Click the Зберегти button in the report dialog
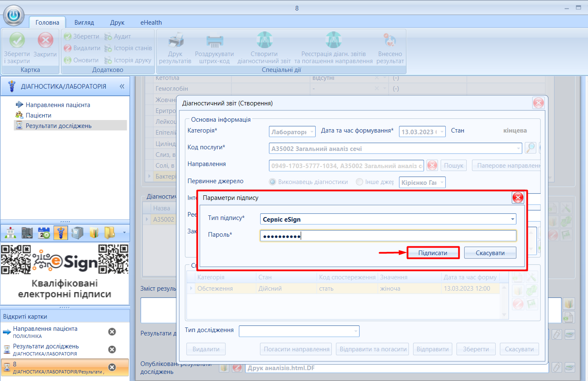This screenshot has height=381, width=588. [476, 349]
